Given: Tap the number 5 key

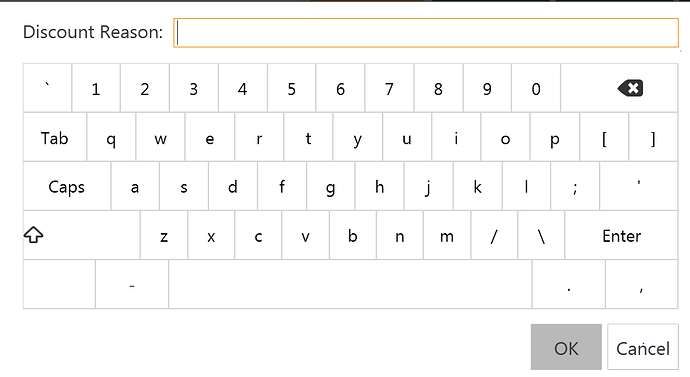Looking at the screenshot, I should pos(291,88).
